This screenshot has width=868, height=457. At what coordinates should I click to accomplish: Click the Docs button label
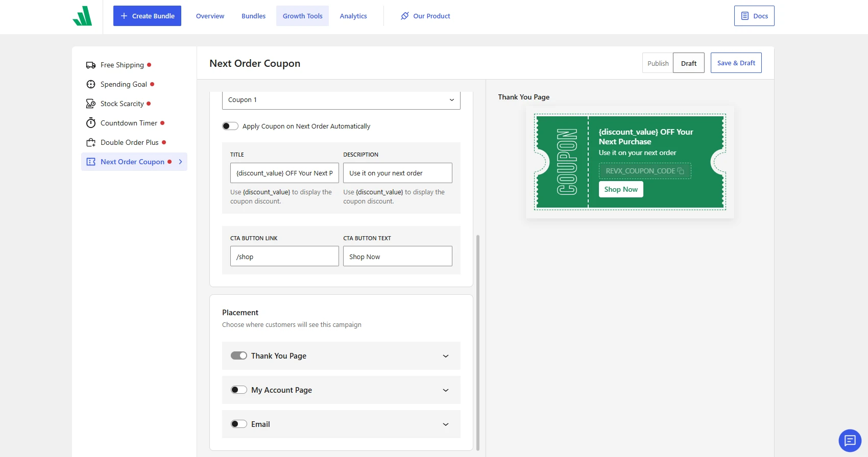[760, 16]
